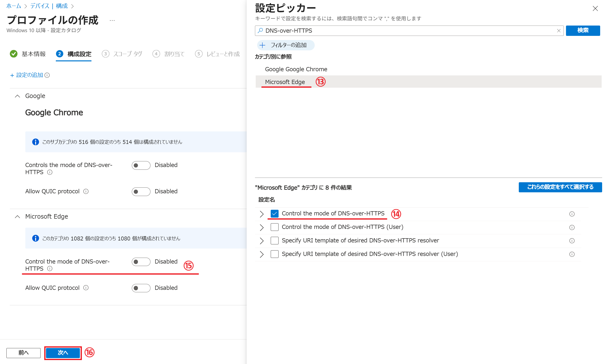The height and width of the screenshot is (364, 610).
Task: Clear the DNS-over-HTTPS search field with X icon
Action: coord(559,31)
